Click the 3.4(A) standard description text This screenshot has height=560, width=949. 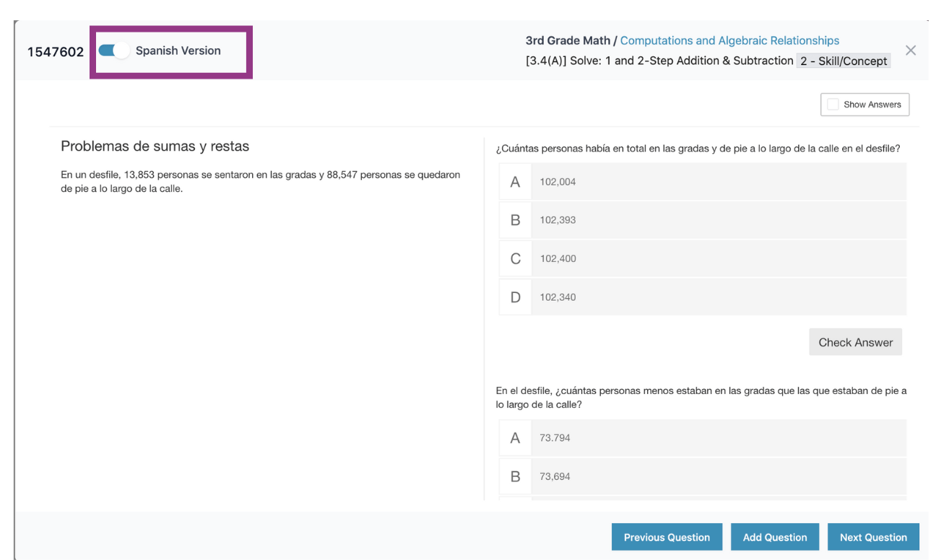click(659, 61)
